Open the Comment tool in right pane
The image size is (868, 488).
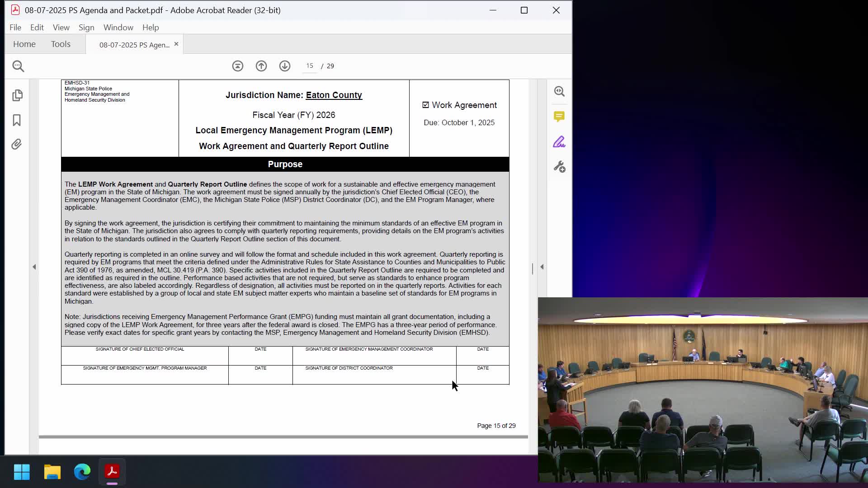pos(559,117)
